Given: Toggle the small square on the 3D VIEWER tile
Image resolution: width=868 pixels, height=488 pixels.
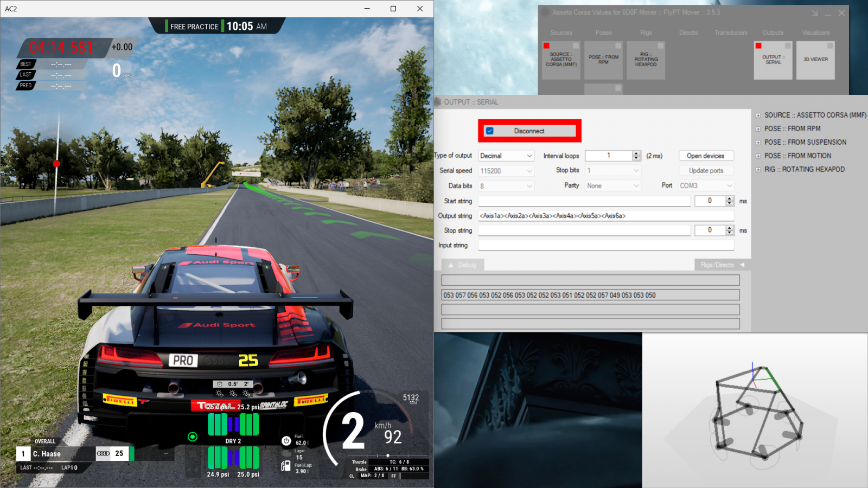Looking at the screenshot, I should 830,46.
